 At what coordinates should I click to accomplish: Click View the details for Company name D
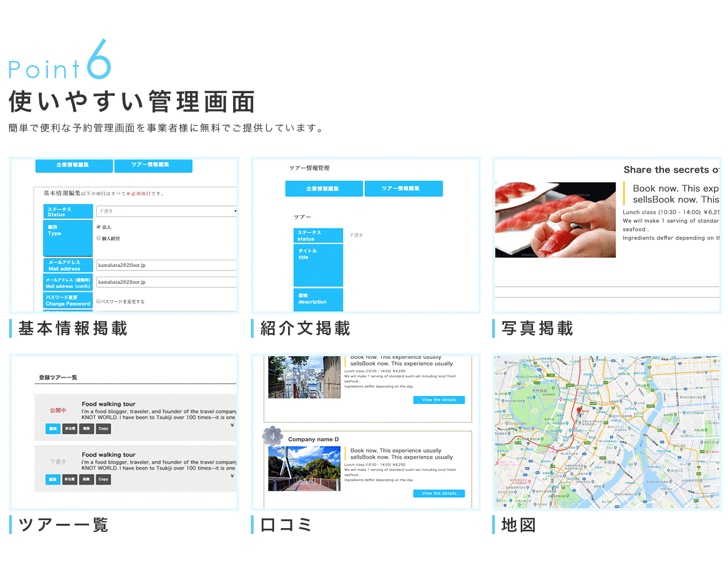click(x=439, y=493)
